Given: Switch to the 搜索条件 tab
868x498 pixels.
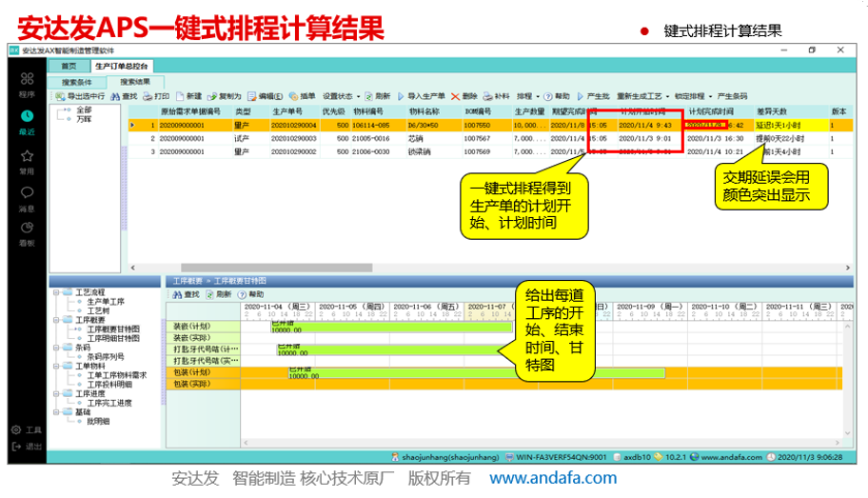Looking at the screenshot, I should coord(77,83).
